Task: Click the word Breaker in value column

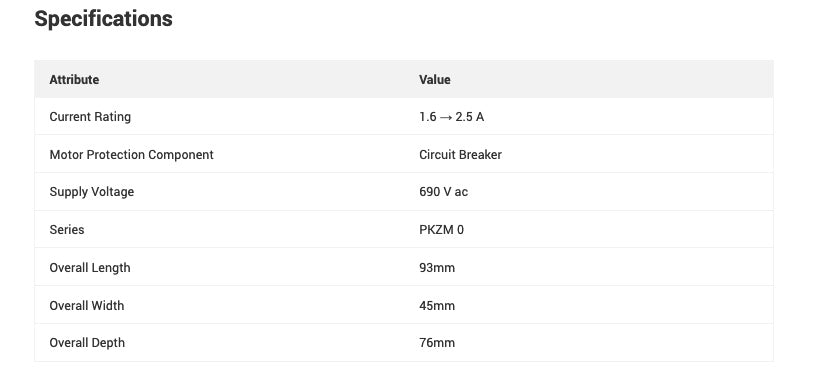Action: (480, 155)
